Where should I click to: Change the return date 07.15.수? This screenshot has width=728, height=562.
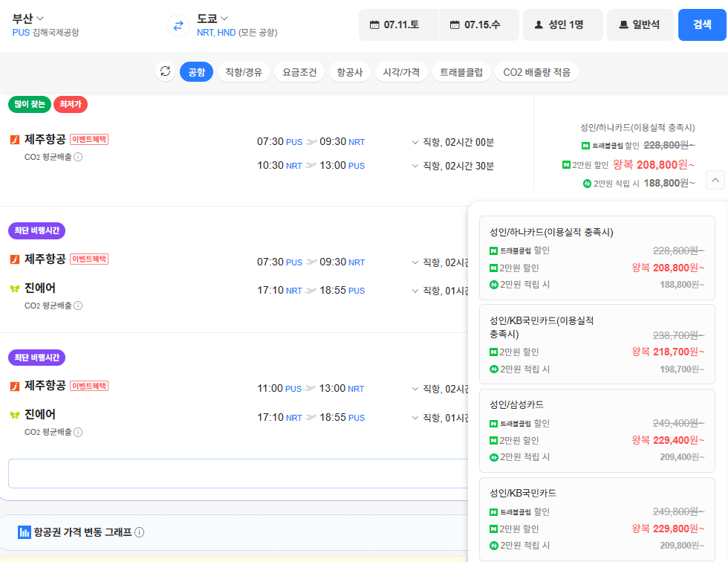[478, 25]
